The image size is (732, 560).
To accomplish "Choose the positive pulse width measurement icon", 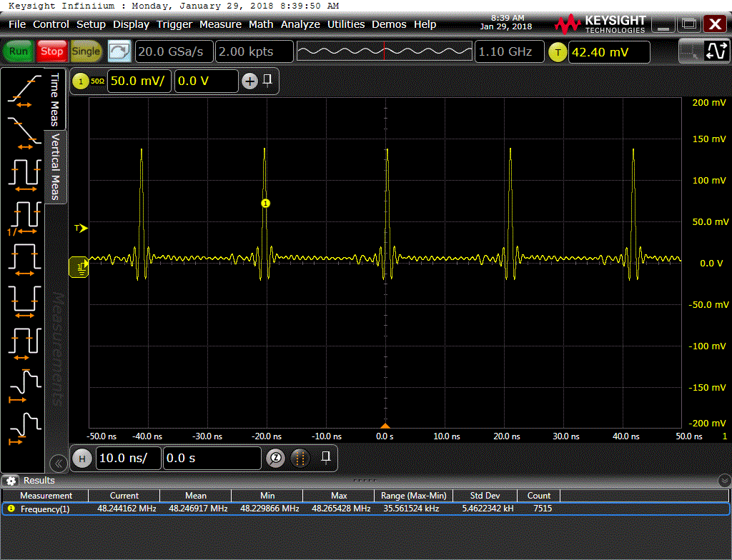I will (24, 257).
